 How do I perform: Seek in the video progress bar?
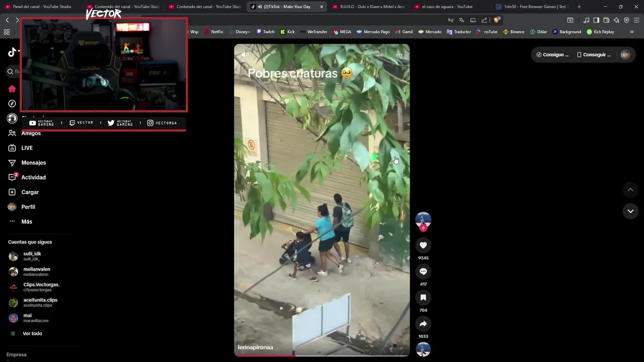pos(322,355)
